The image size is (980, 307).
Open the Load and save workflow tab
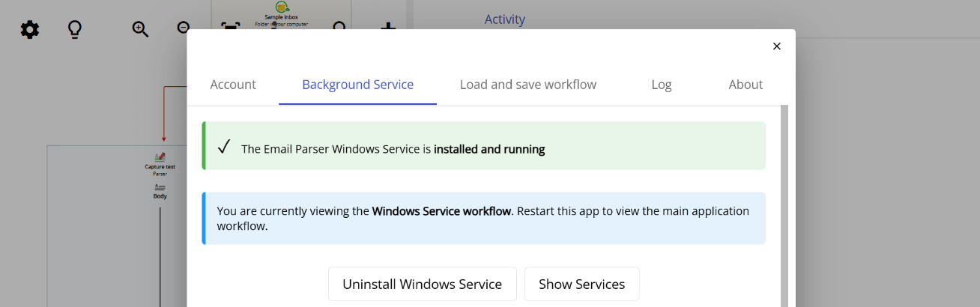528,85
